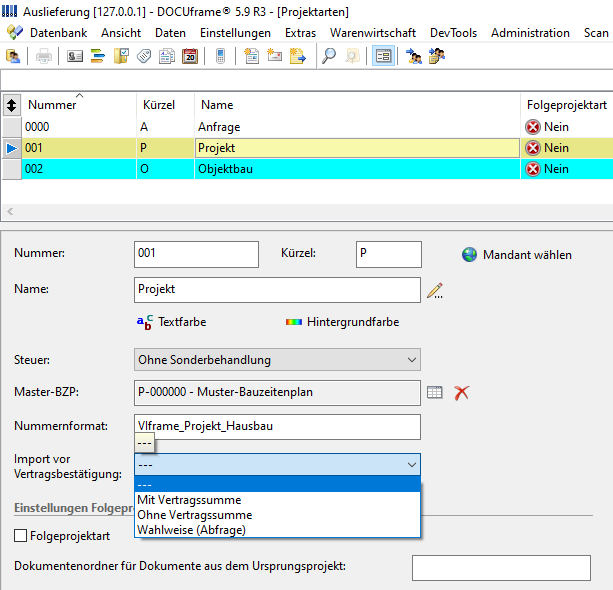Image resolution: width=613 pixels, height=590 pixels.
Task: Click the grayed printer icon
Action: point(43,56)
